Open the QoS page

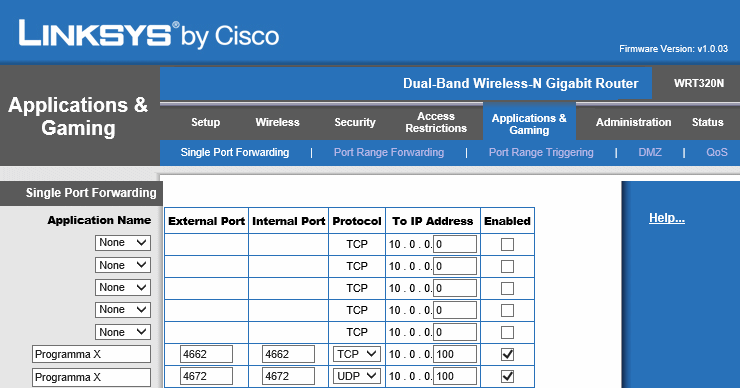coord(716,152)
